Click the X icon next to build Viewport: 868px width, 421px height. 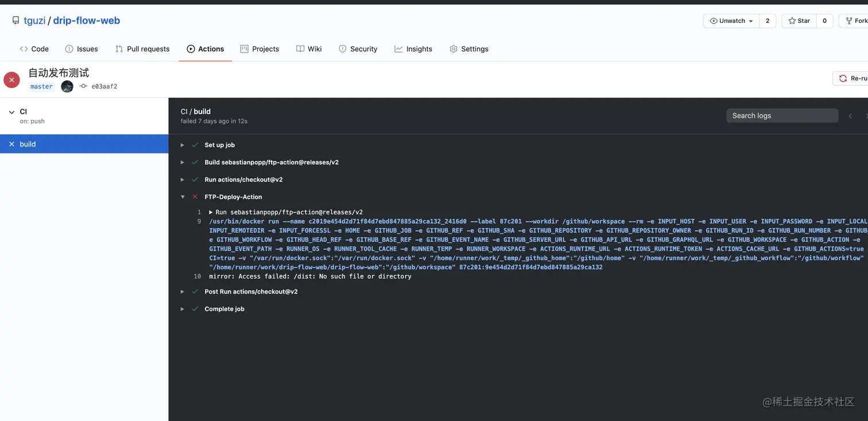11,144
